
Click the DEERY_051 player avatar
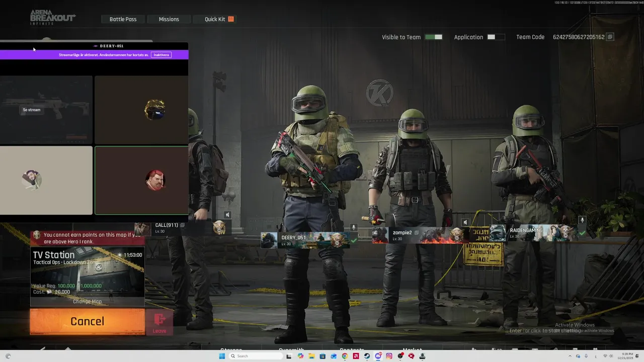(x=269, y=240)
